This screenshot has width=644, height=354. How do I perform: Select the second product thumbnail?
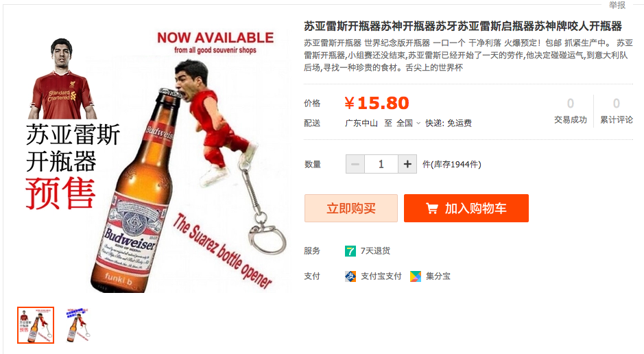pos(77,324)
